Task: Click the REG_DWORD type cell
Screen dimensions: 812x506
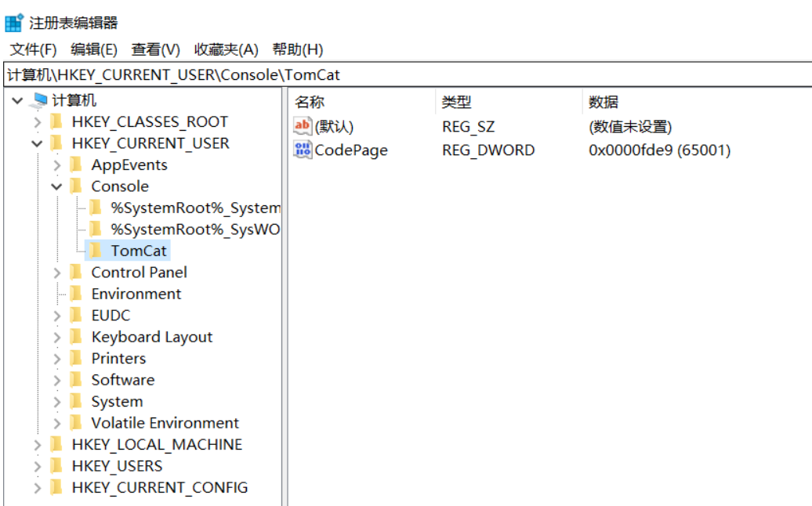Action: click(488, 150)
